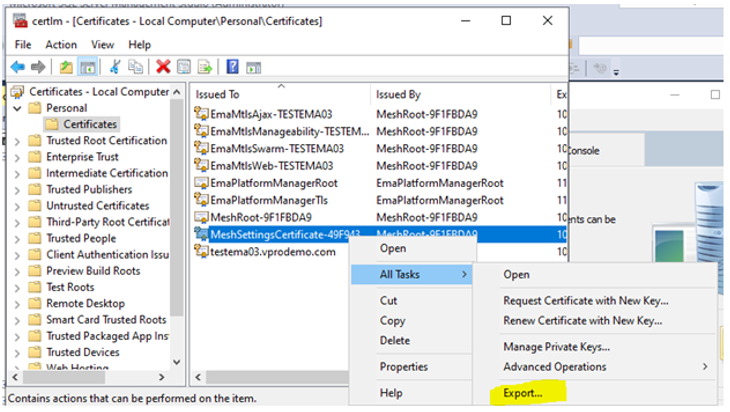
Task: Collapse the Personal tree node
Action: [x=17, y=108]
